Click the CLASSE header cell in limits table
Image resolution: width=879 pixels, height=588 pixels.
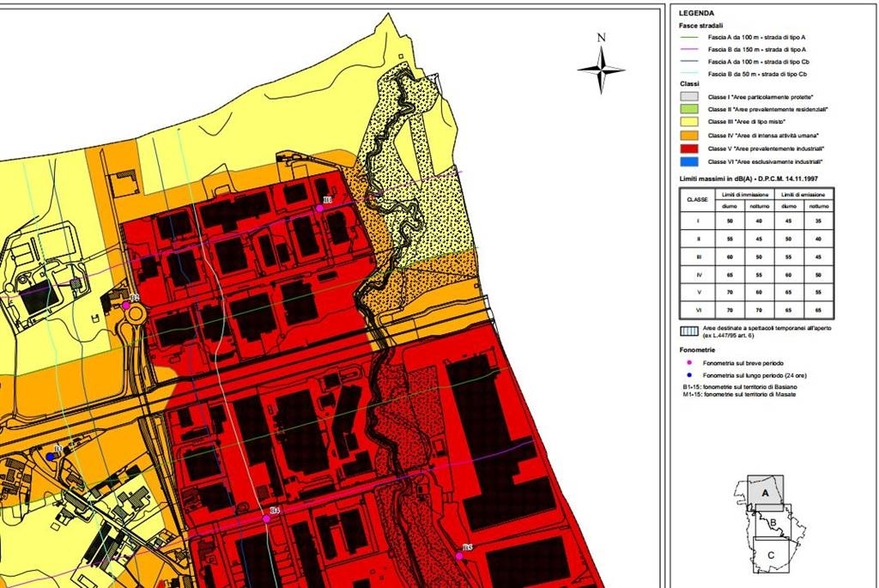(697, 199)
